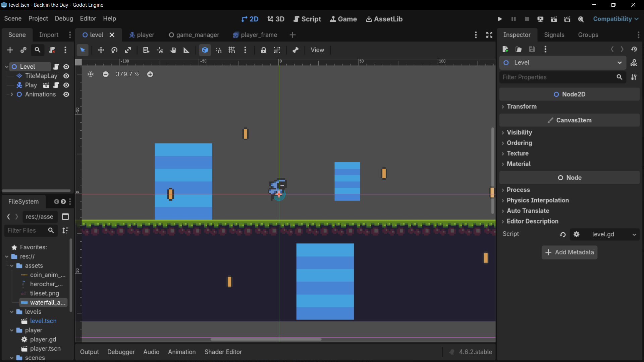Hide the TileMapLayer node

click(x=66, y=76)
